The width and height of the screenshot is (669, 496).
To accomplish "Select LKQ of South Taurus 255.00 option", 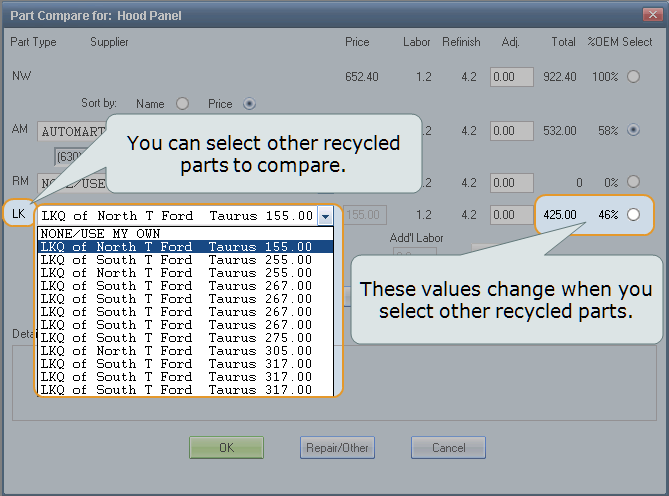I will tap(176, 260).
